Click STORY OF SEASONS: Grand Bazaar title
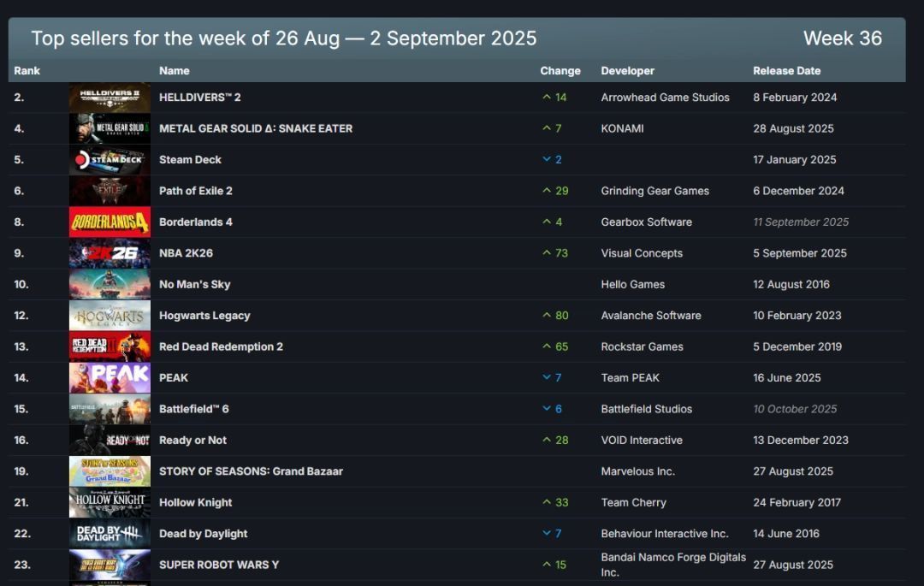This screenshot has height=586, width=924. point(251,471)
